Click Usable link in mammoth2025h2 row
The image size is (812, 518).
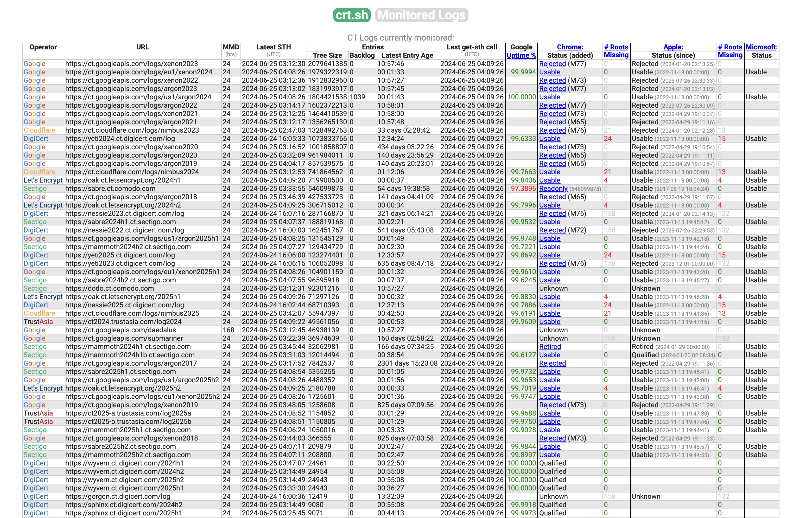550,455
